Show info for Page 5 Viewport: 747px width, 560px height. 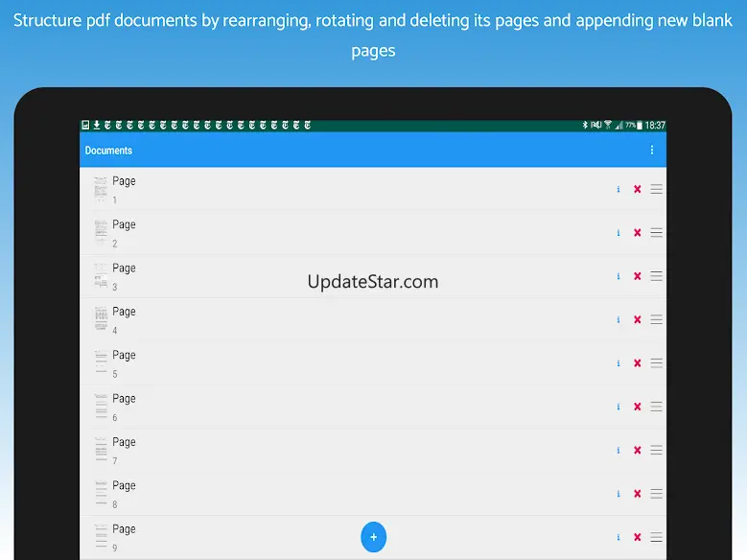[x=619, y=363]
